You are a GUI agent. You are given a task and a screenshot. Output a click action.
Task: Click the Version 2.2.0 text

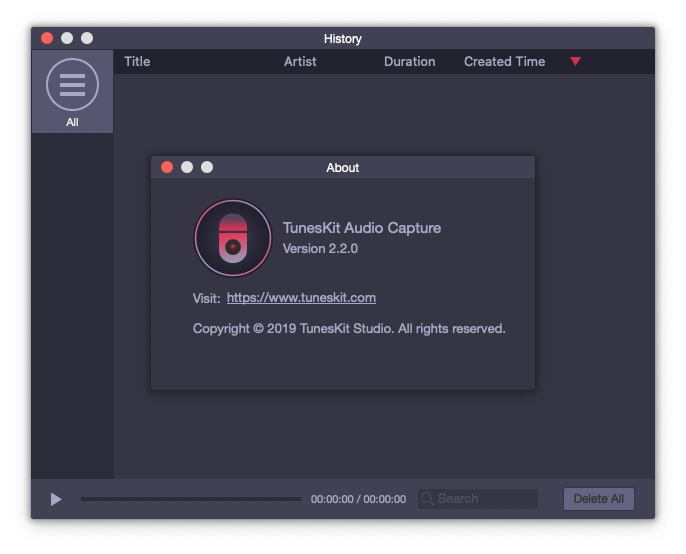click(x=320, y=249)
